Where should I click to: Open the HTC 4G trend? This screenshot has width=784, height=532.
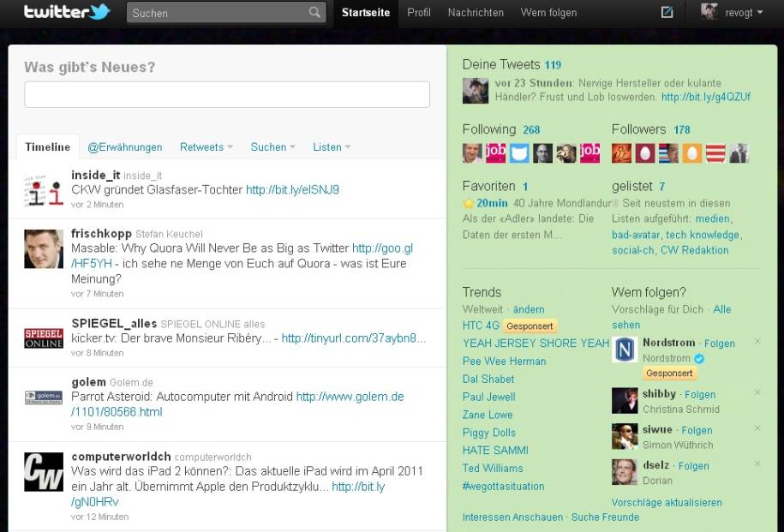click(x=481, y=326)
